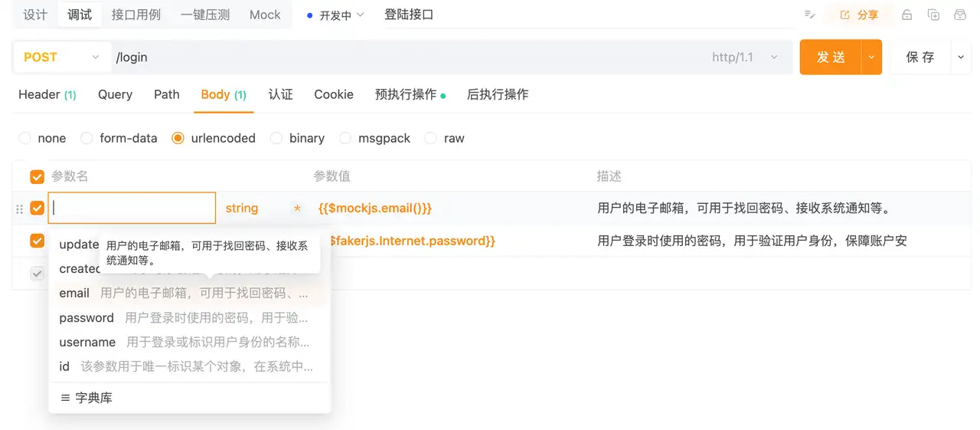The width and height of the screenshot is (980, 430).
Task: Click the drag handle beside the first parameter row
Action: click(x=20, y=208)
